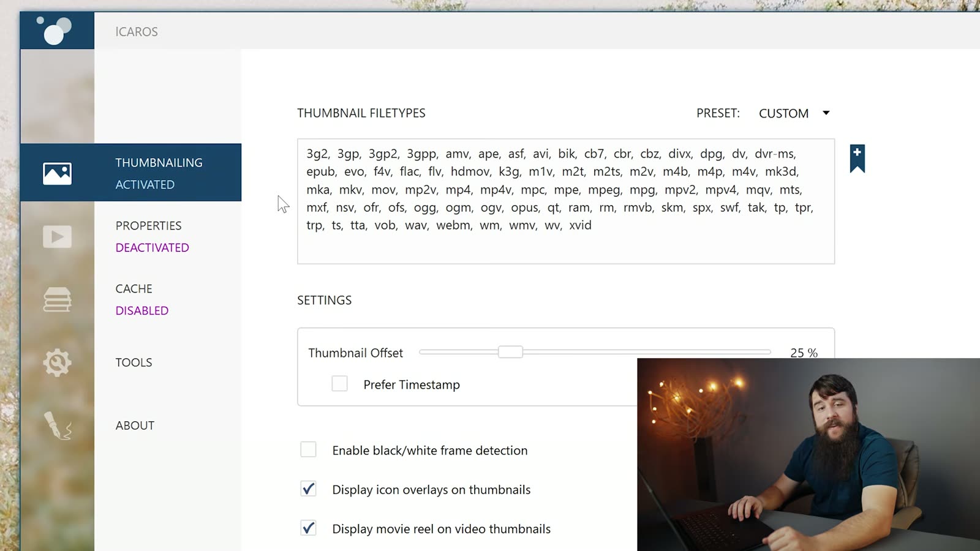Click the Thumbnail Offset label
980x551 pixels.
(x=356, y=353)
